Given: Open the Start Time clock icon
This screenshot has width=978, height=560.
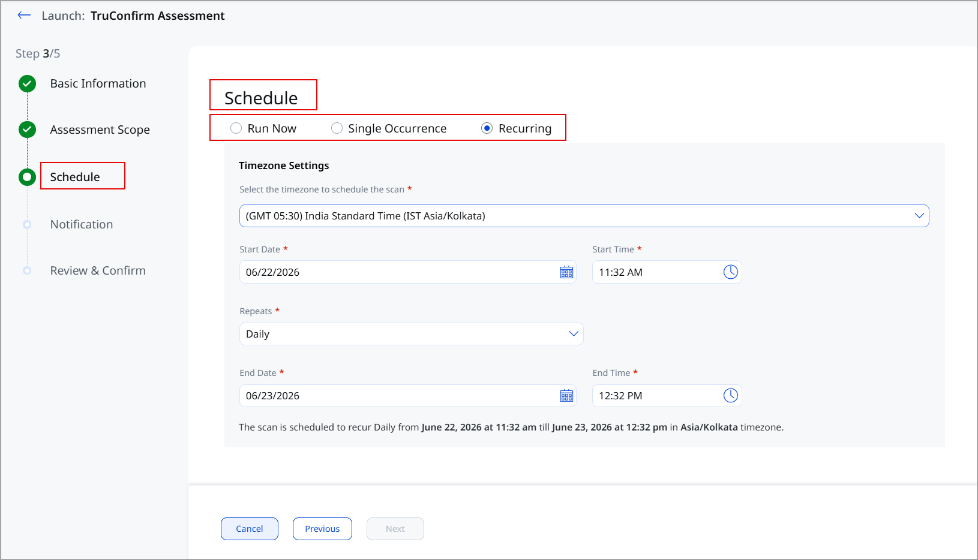Looking at the screenshot, I should (730, 272).
